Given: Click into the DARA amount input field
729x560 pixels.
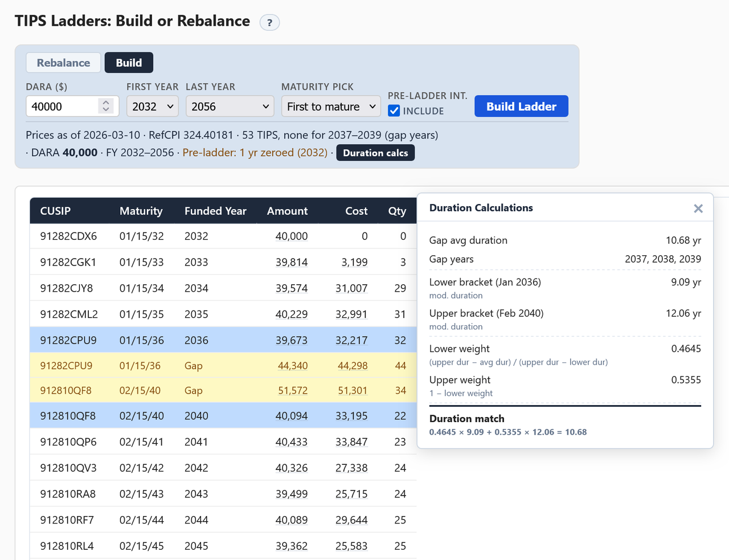Looking at the screenshot, I should (x=63, y=107).
